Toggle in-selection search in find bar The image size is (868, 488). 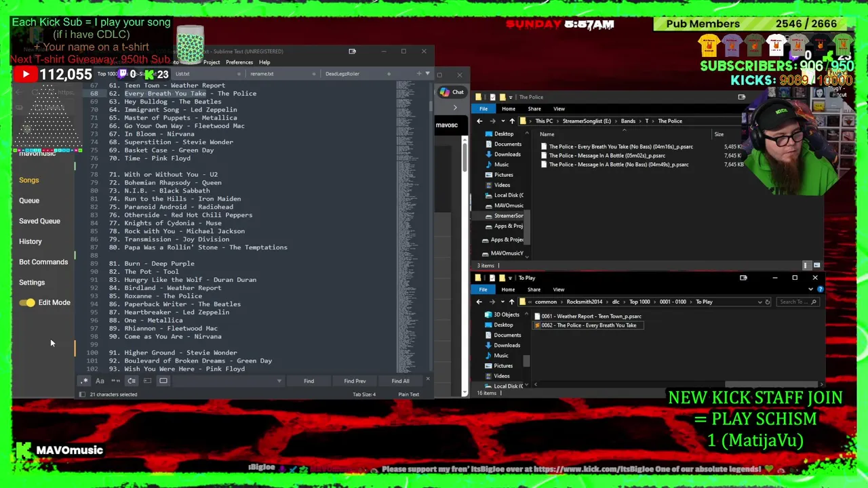click(147, 381)
